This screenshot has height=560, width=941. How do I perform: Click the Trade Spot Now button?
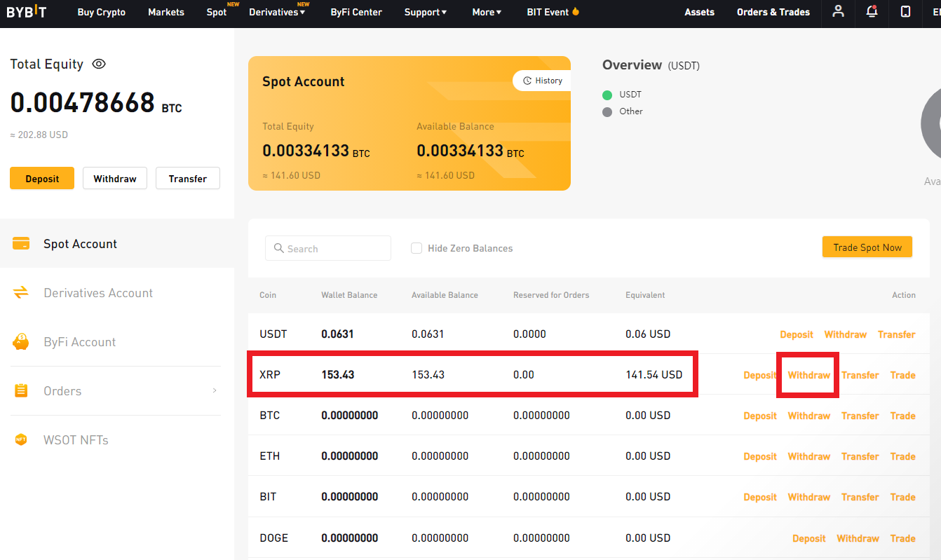pos(867,247)
